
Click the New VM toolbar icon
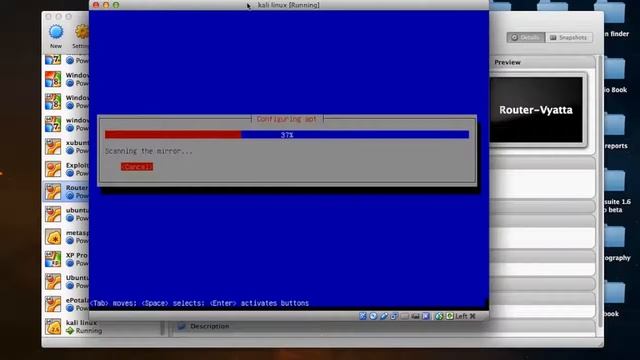pos(56,32)
